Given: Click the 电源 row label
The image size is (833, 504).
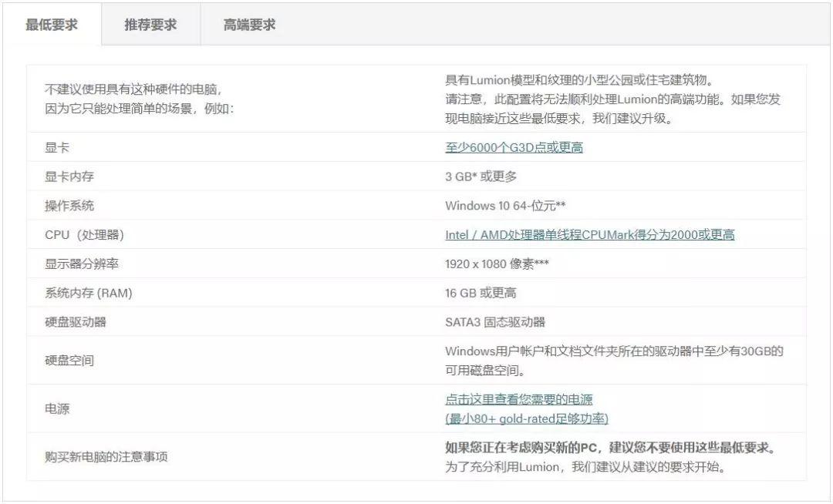Looking at the screenshot, I should click(57, 409).
